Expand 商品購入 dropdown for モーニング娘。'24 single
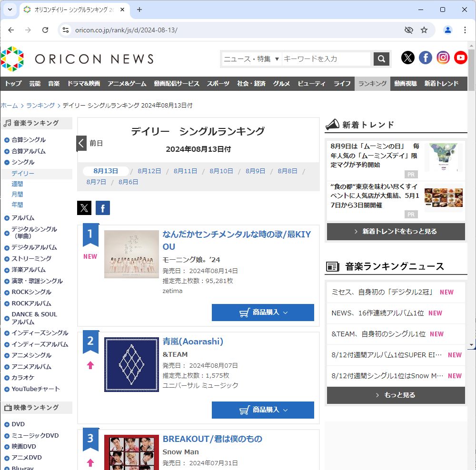Screen dimensions: 476x470 click(263, 313)
